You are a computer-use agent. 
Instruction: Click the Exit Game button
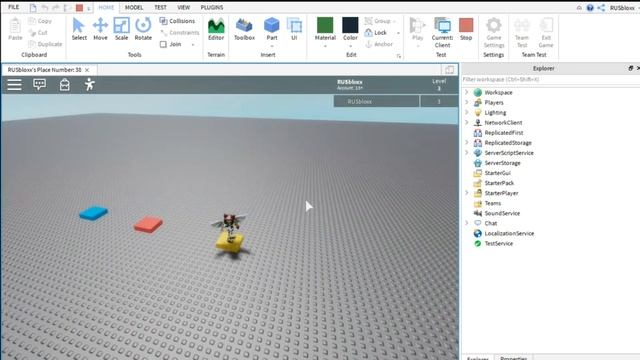[546, 33]
